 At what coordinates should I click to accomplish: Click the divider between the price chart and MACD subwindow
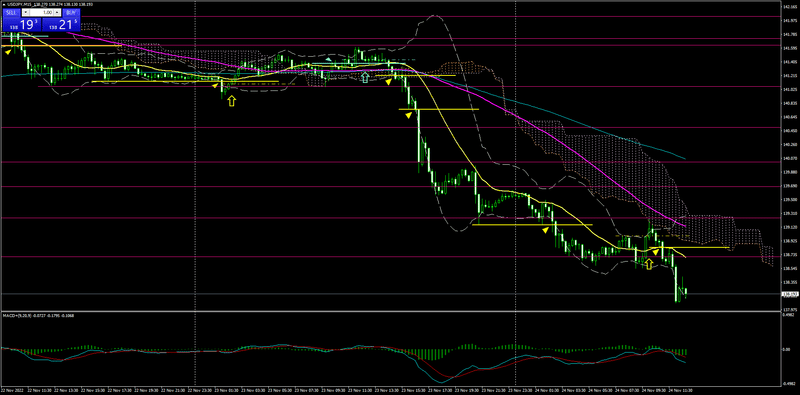click(x=390, y=312)
